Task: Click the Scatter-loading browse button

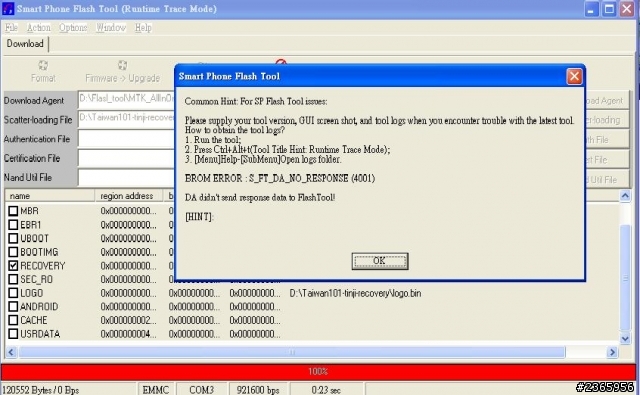Action: [607, 120]
